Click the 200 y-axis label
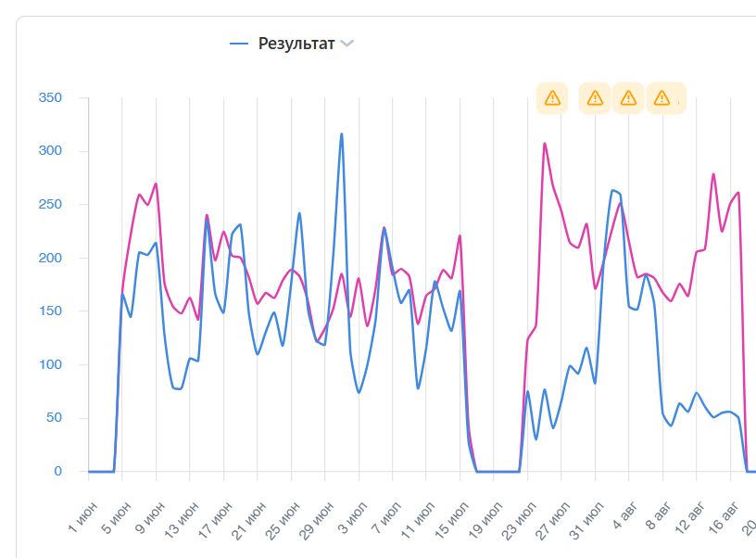 coord(50,258)
